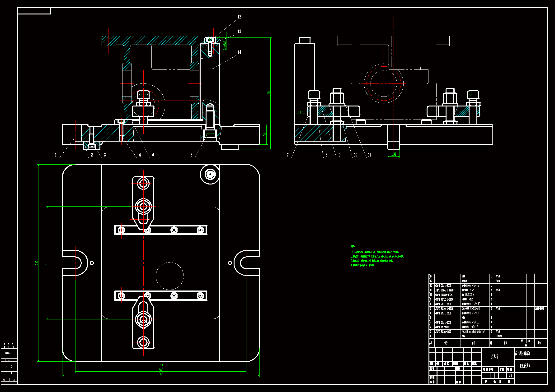This screenshot has height=392, width=555.
Task: Click the A18h6 locating key entry
Action: pos(473,332)
